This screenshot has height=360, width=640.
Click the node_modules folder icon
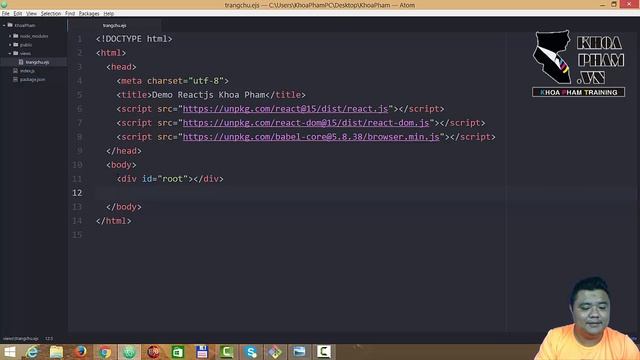tap(16, 36)
